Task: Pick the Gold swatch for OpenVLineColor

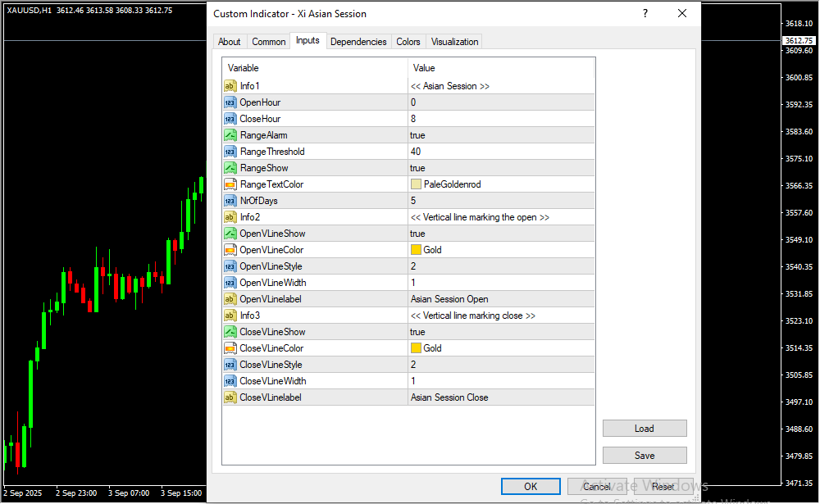Action: tap(416, 250)
